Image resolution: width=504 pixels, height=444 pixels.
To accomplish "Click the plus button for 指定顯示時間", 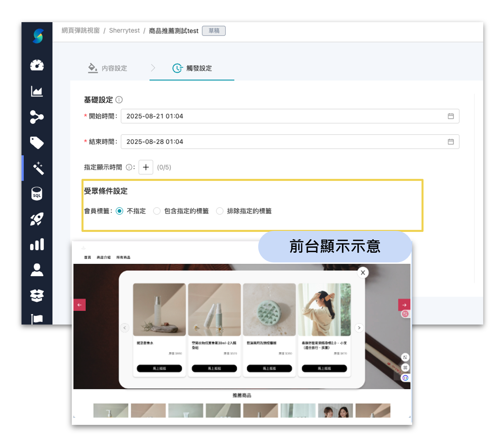I will coord(146,167).
